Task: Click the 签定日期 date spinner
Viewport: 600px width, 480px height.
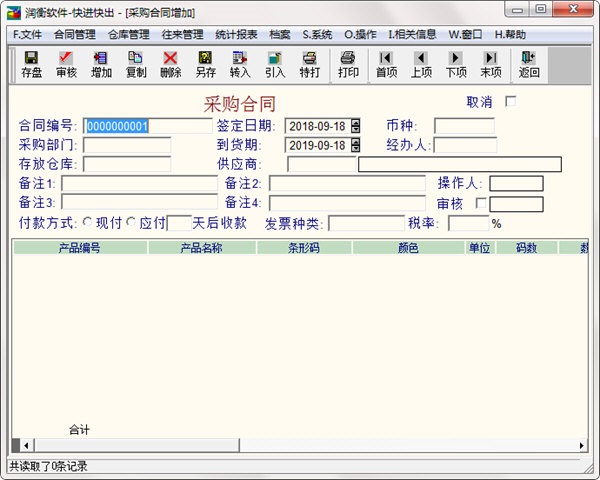Action: (x=355, y=126)
